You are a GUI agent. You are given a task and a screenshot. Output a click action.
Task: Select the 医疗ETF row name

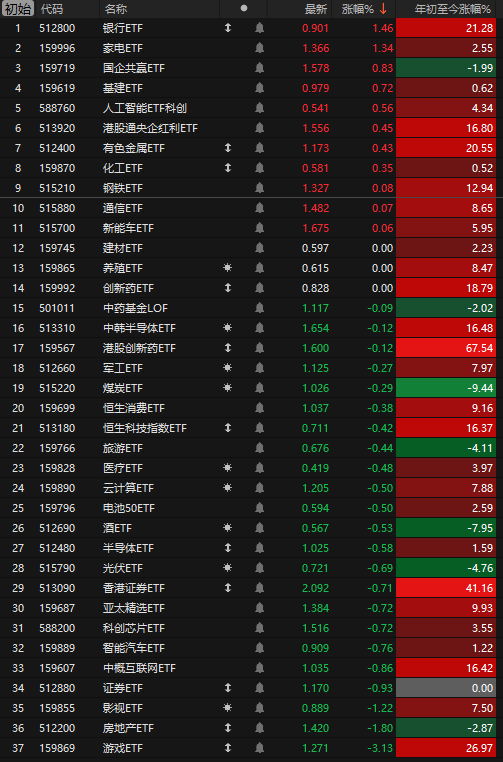pos(123,468)
